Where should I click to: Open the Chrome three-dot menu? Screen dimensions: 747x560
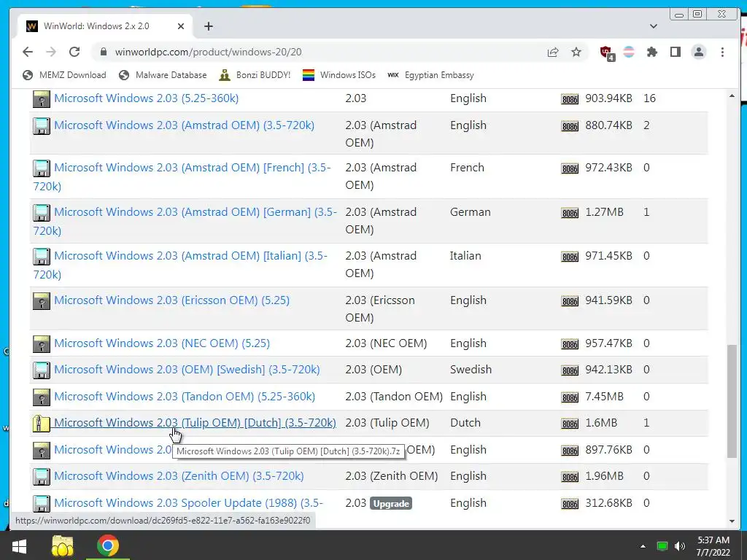(722, 52)
